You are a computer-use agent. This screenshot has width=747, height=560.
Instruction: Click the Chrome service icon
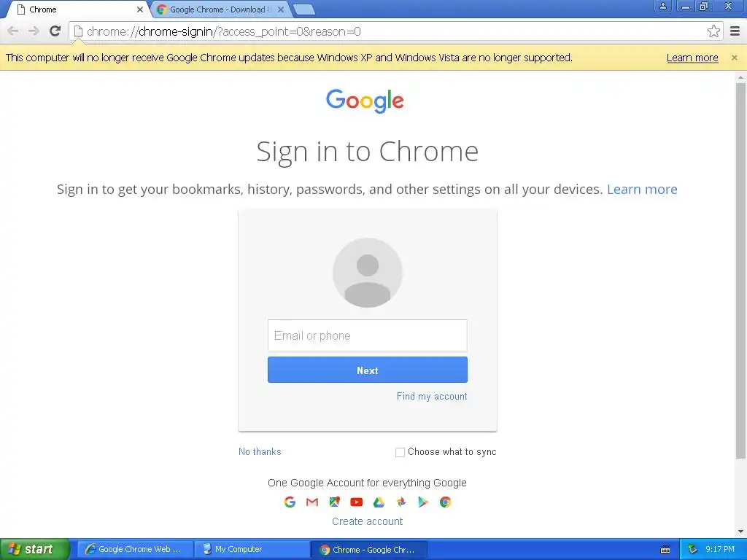[x=446, y=502]
